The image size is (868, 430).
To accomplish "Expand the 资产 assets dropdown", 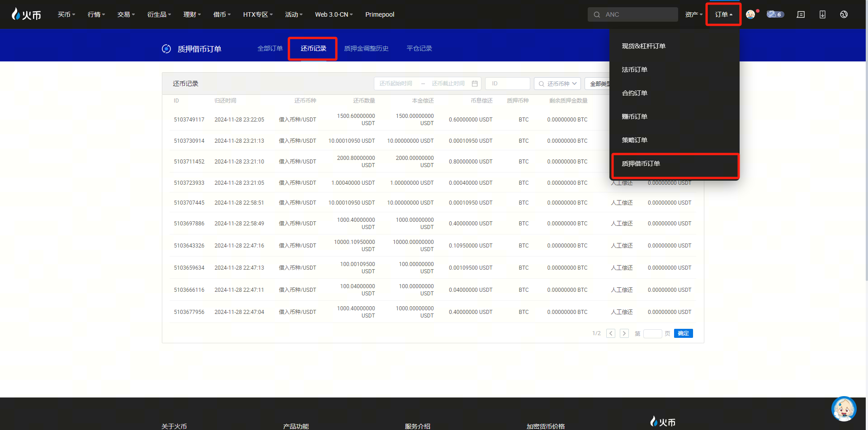I will pyautogui.click(x=693, y=14).
